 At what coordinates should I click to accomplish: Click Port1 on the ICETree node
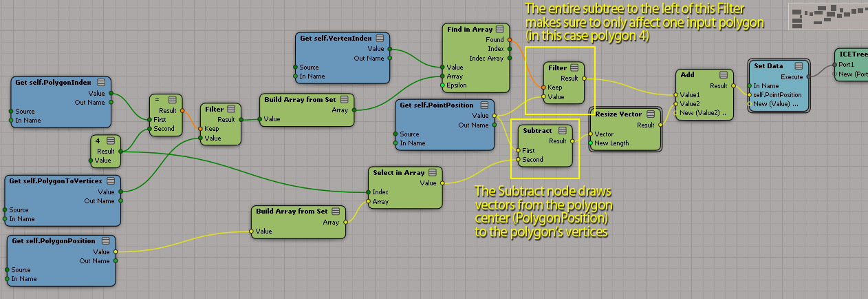[836, 65]
